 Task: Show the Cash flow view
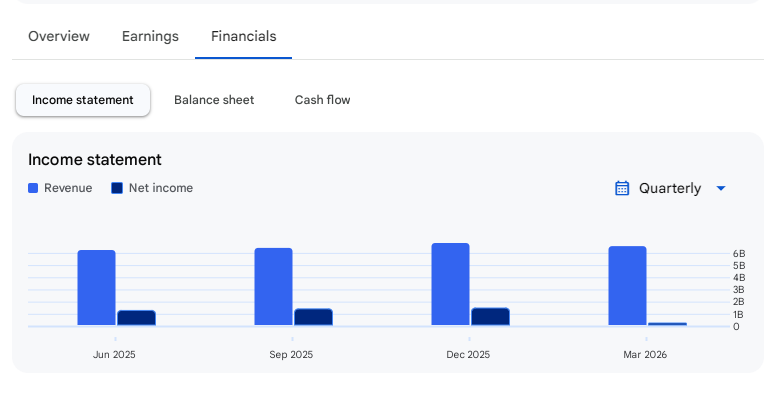(x=323, y=100)
